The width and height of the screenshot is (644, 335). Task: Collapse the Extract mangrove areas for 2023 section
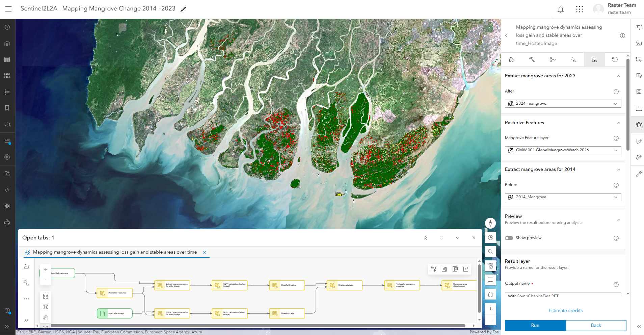[619, 76]
